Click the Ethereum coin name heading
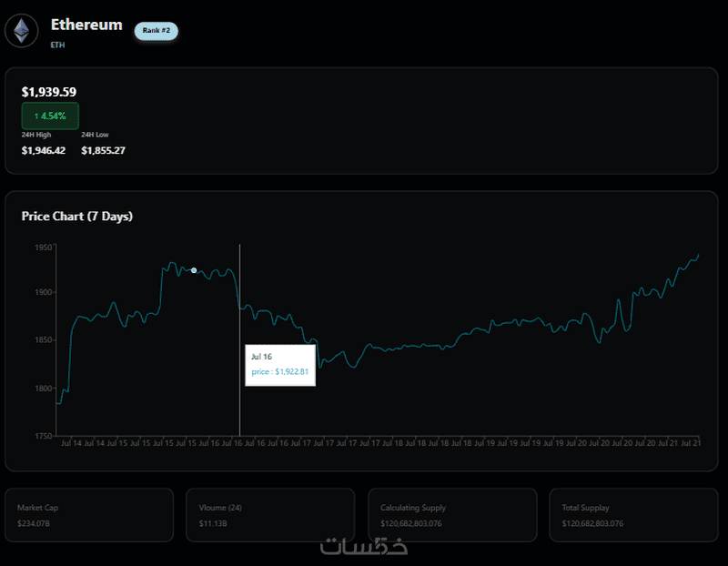 click(x=86, y=25)
